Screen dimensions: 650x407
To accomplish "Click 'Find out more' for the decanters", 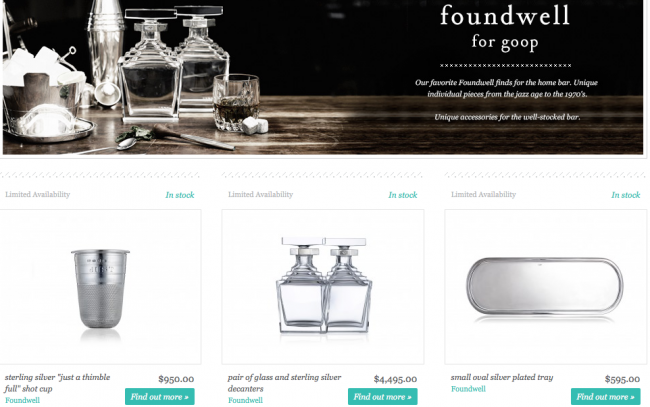I will 383,397.
